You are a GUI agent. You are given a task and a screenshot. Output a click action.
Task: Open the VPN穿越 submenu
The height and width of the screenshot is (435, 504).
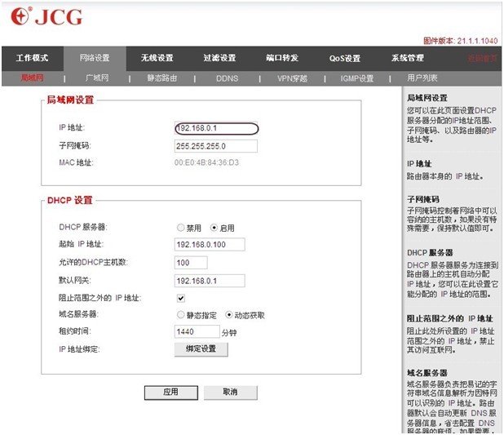pyautogui.click(x=292, y=78)
